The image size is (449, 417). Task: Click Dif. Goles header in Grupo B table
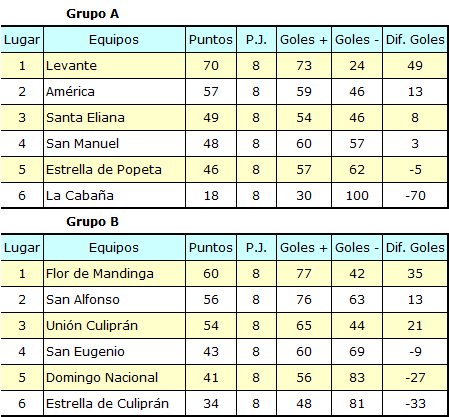click(x=415, y=248)
